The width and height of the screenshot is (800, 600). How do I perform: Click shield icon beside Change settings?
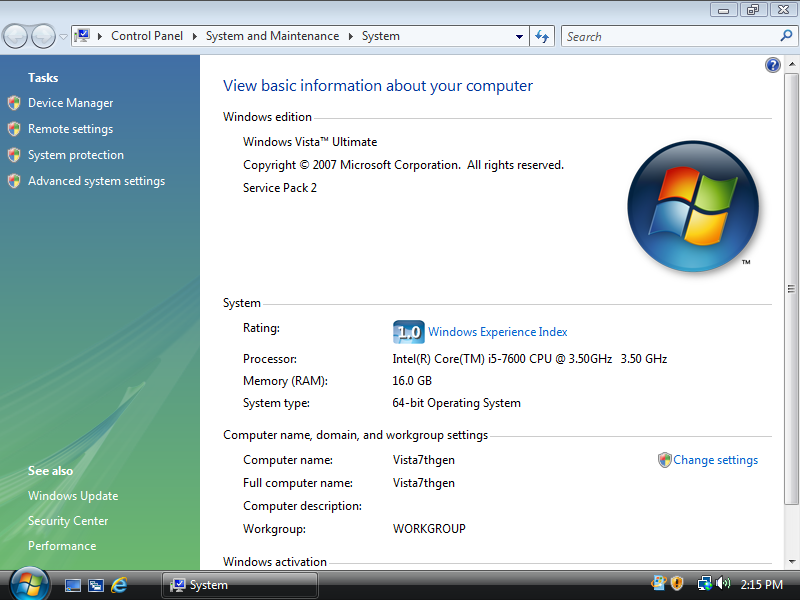coord(664,460)
